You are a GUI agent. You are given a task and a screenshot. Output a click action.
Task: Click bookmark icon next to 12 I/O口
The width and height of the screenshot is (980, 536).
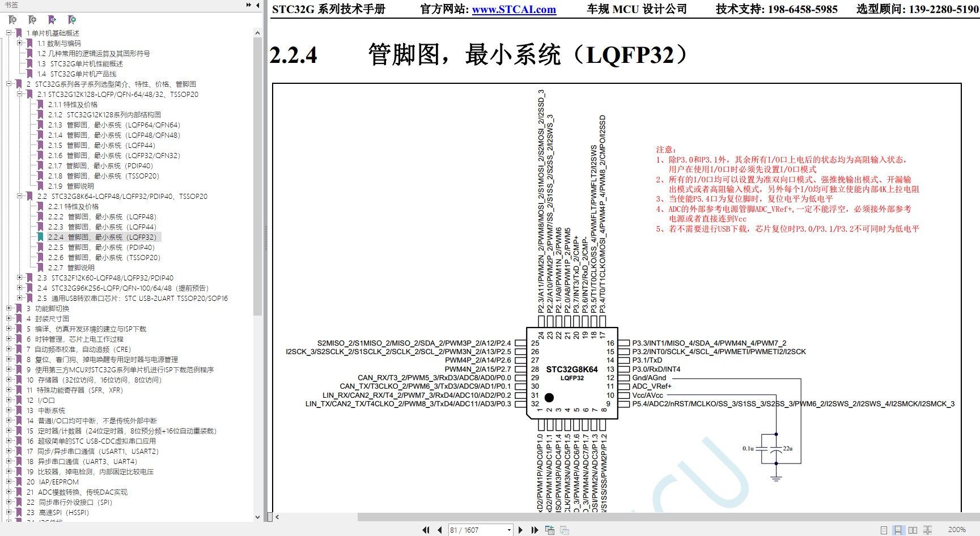(19, 401)
